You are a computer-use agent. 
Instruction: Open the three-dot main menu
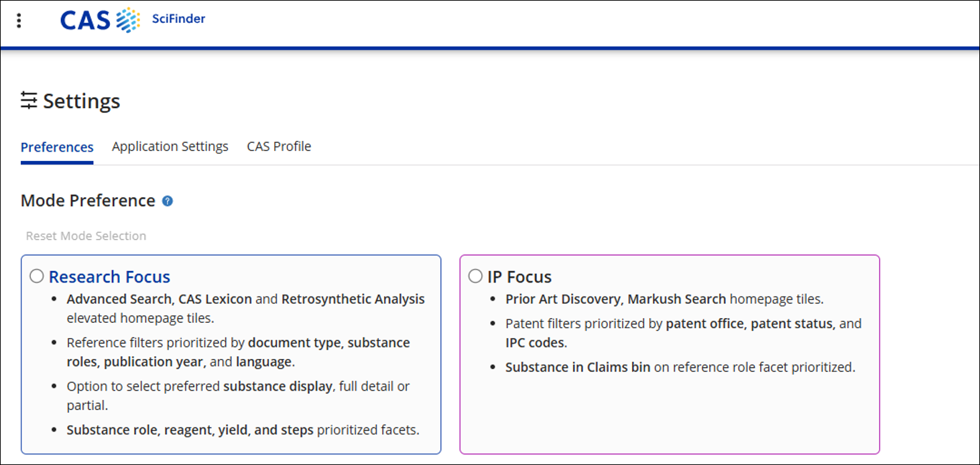pyautogui.click(x=19, y=21)
